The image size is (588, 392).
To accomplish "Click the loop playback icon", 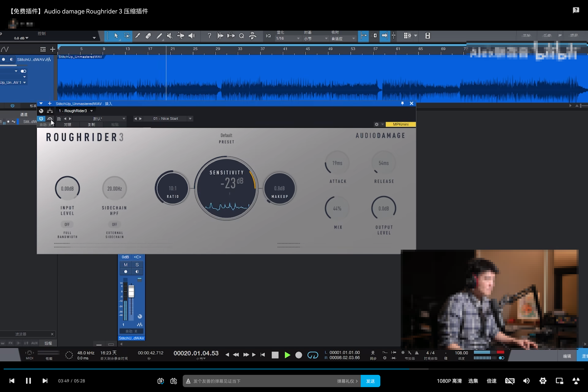I will (313, 355).
